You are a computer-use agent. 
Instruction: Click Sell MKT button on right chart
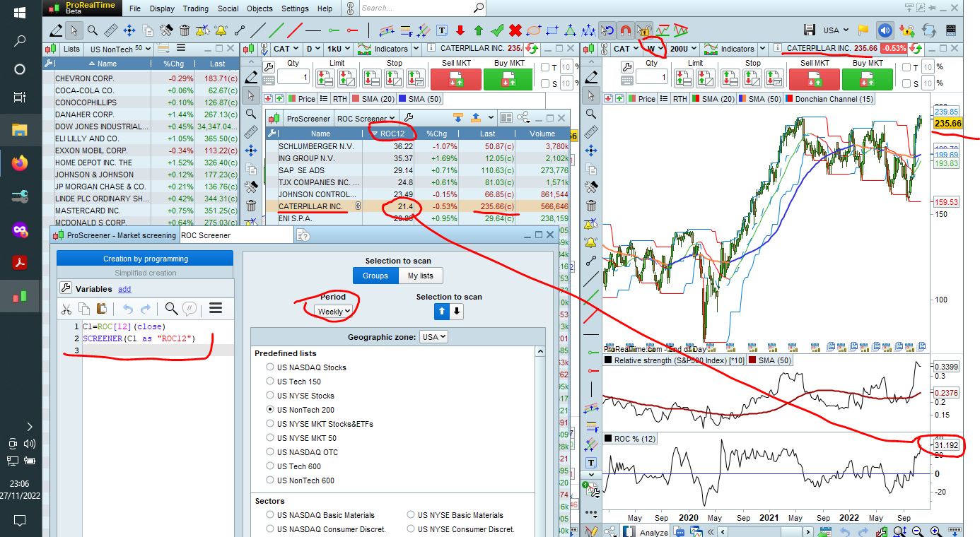pyautogui.click(x=815, y=78)
